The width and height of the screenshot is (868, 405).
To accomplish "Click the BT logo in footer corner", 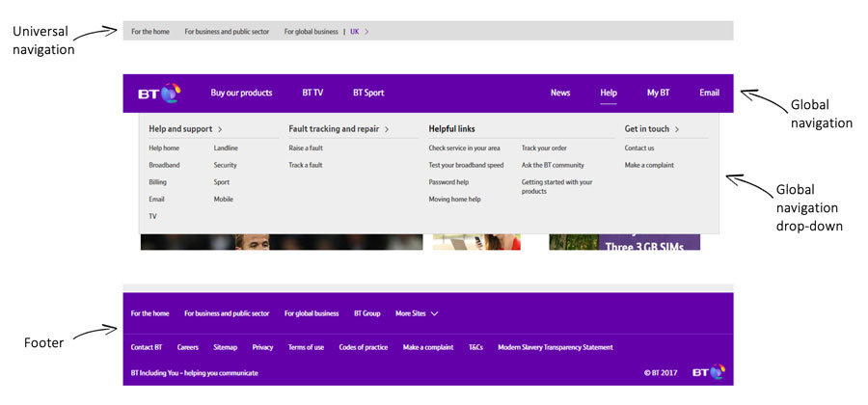I will tap(708, 372).
